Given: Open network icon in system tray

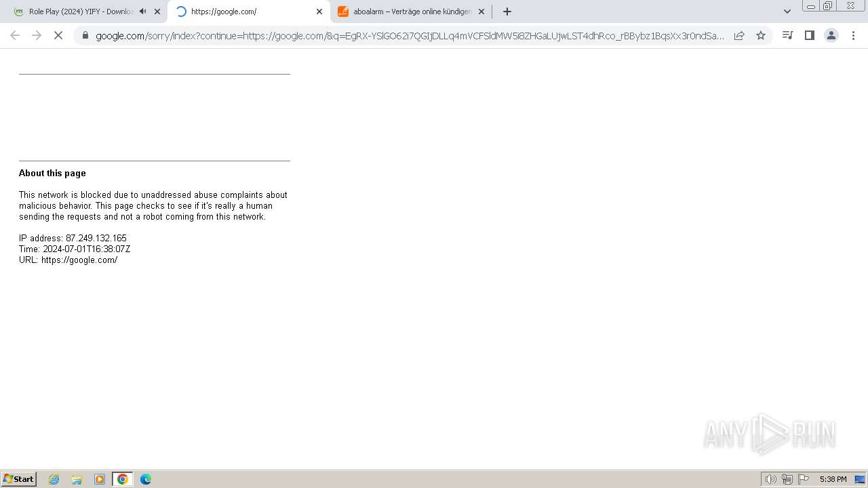Looking at the screenshot, I should pos(787,479).
